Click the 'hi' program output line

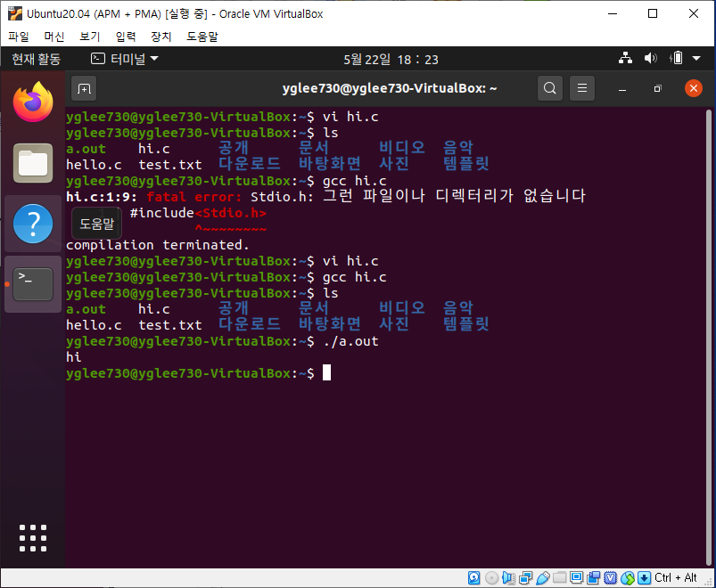(x=73, y=357)
